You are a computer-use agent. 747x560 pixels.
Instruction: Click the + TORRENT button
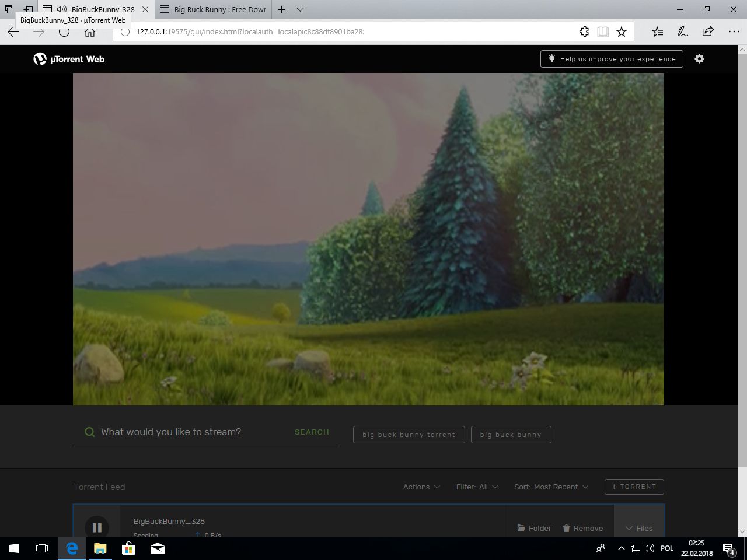pyautogui.click(x=634, y=487)
